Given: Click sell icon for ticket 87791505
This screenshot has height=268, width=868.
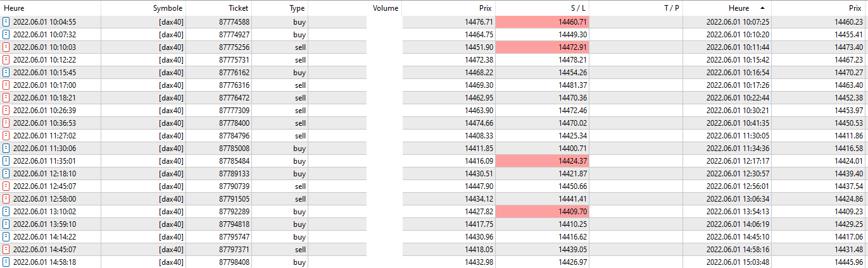Looking at the screenshot, I should pyautogui.click(x=6, y=198).
